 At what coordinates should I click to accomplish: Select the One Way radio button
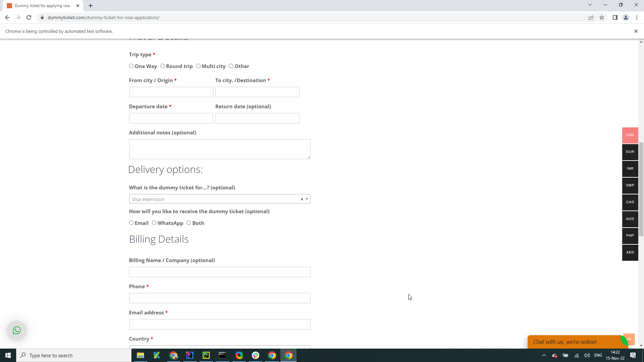click(131, 66)
